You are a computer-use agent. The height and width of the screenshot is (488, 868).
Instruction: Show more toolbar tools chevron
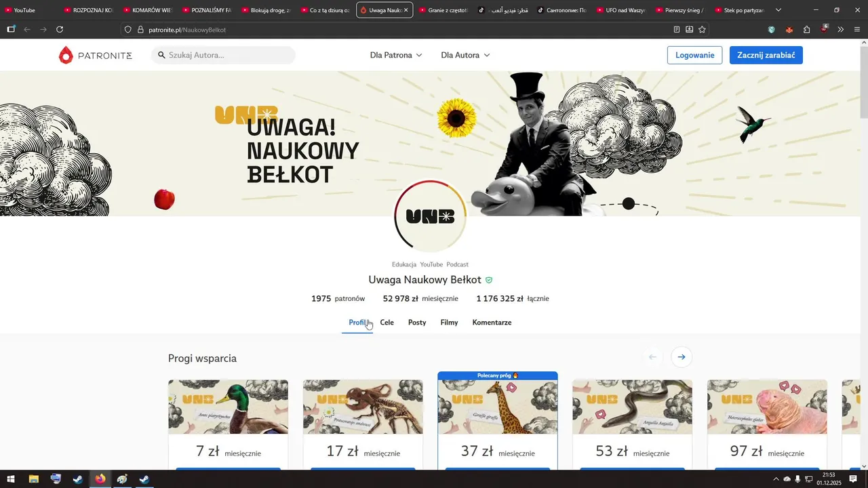[841, 30]
